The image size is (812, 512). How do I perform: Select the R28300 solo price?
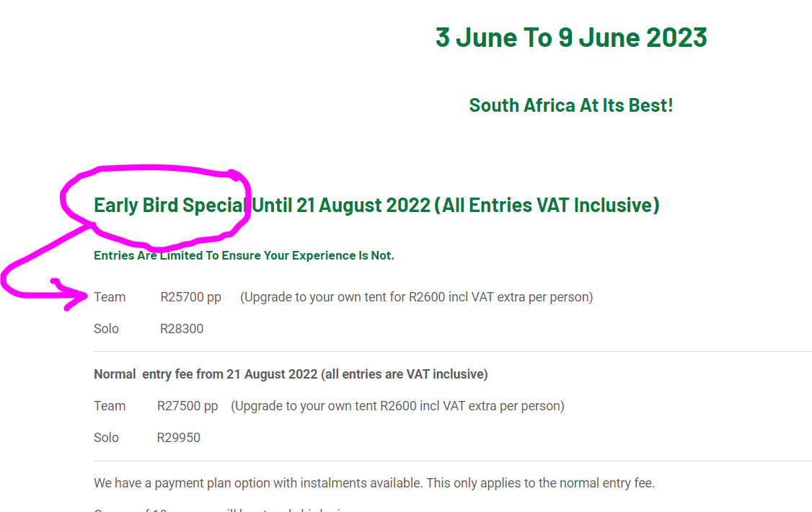pos(182,329)
